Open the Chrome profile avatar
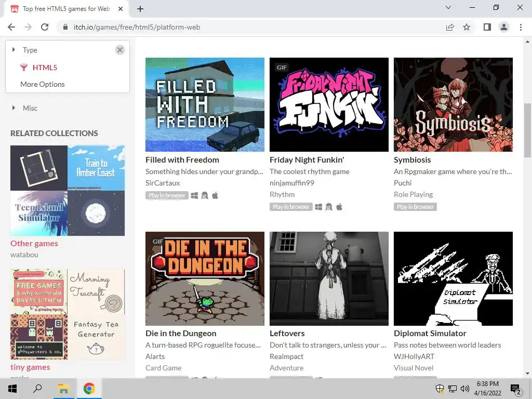 pyautogui.click(x=504, y=27)
